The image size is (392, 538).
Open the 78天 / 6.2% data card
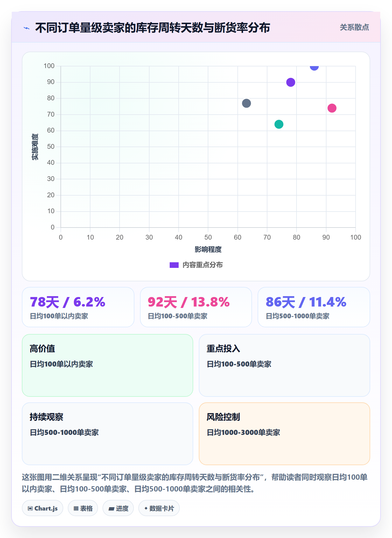[78, 307]
